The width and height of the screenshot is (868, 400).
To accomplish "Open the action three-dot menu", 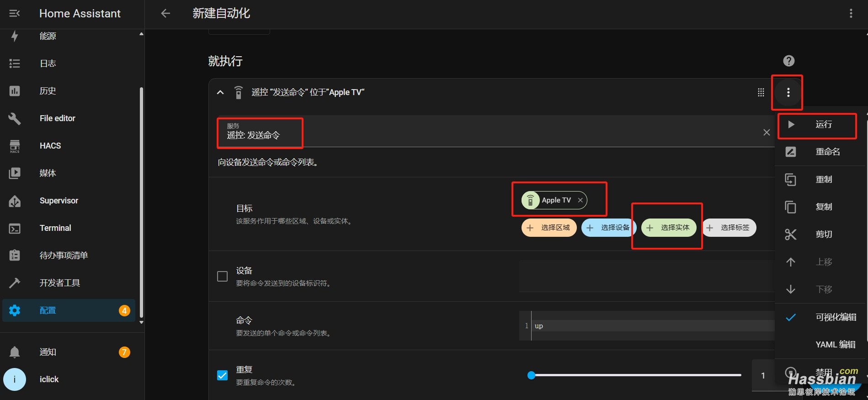I will (788, 93).
